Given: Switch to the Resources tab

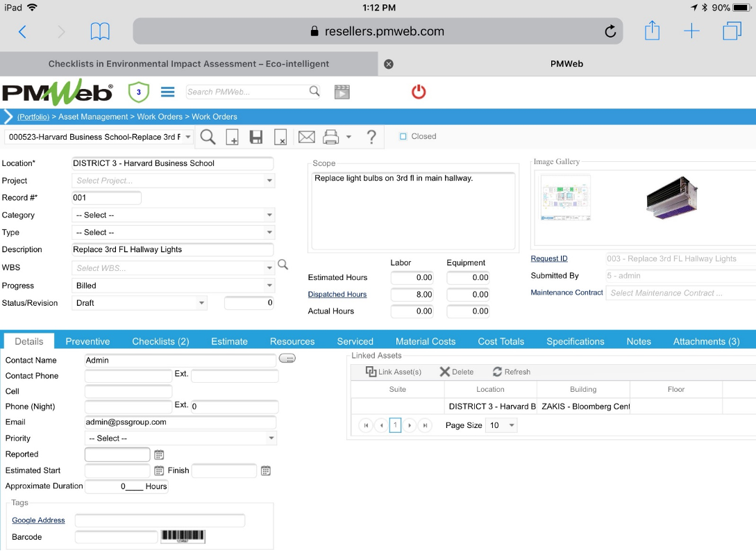Looking at the screenshot, I should click(292, 342).
